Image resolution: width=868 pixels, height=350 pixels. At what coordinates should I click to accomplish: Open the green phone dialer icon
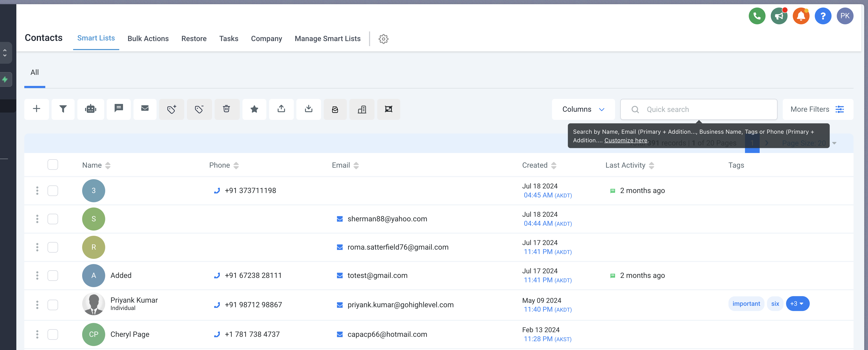click(757, 16)
